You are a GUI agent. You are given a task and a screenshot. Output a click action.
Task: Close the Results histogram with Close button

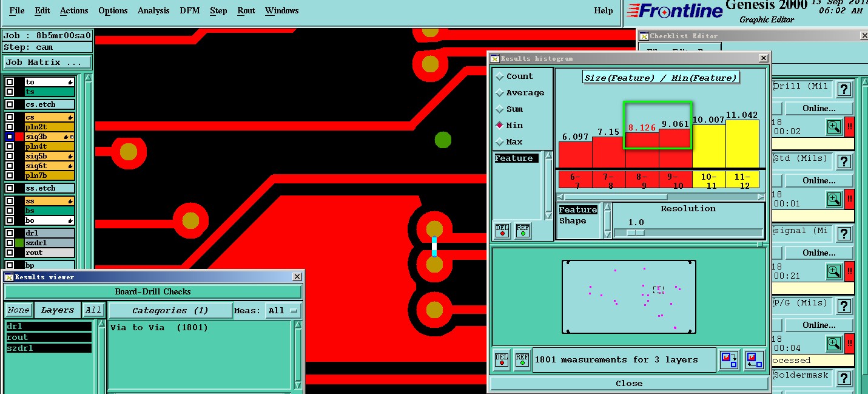629,383
